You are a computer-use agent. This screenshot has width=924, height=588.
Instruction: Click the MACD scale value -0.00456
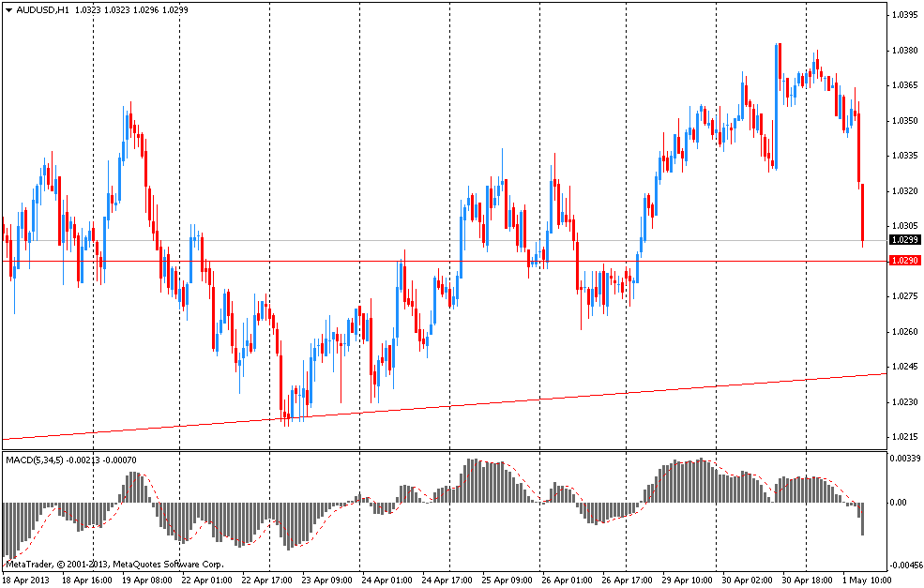[906, 565]
